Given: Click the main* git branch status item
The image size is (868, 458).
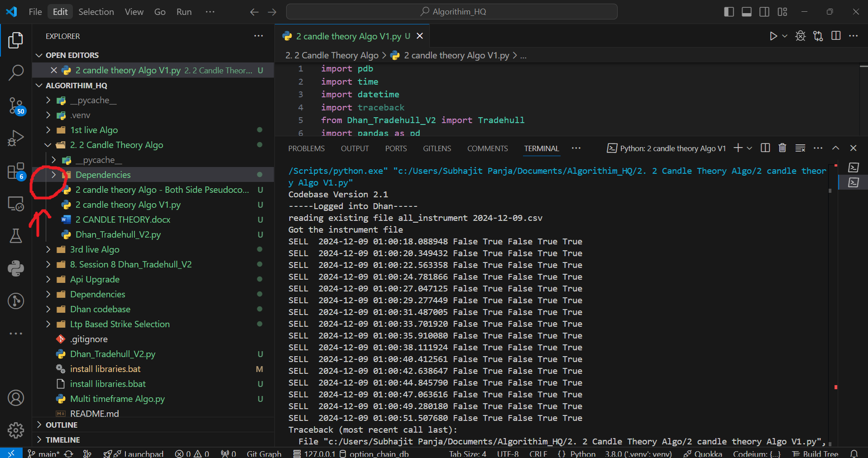Looking at the screenshot, I should point(44,453).
